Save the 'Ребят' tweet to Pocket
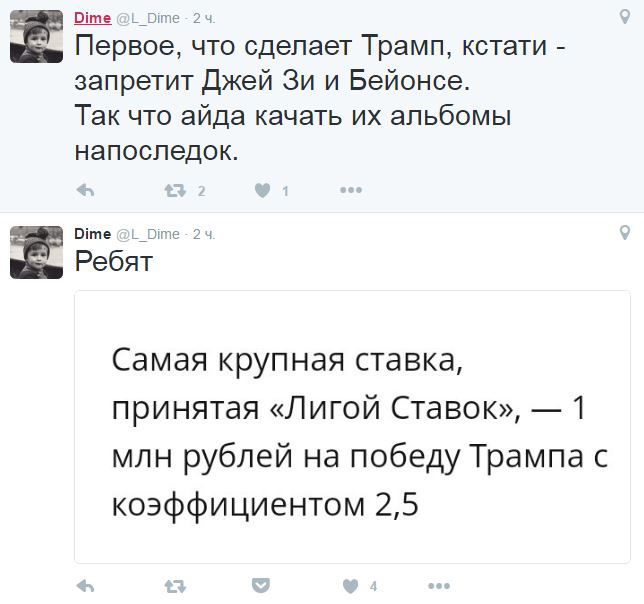The image size is (644, 604). point(261,586)
